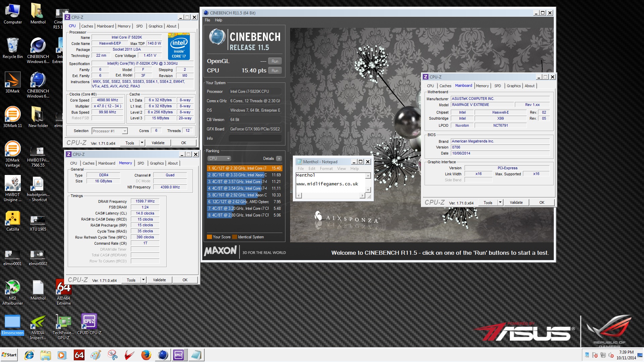Switch to the SPD tab in the Memory CPU-Z window
The width and height of the screenshot is (644, 362).
point(141,163)
